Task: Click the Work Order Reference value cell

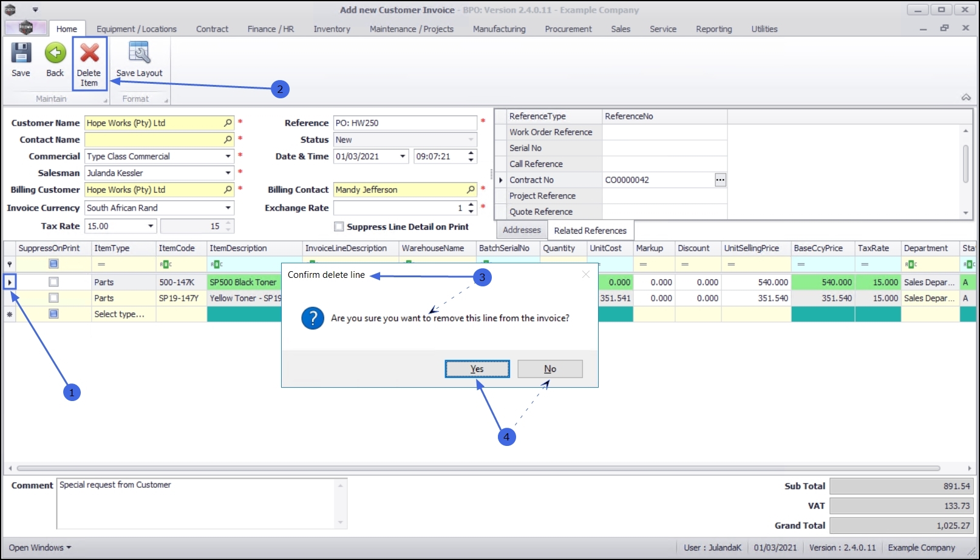Action: pos(665,132)
